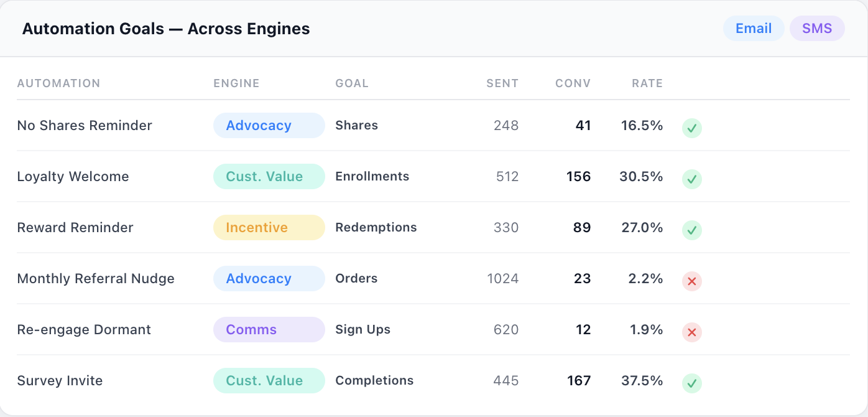Screen dimensions: 868x417
Task: Toggle the Advocacy badge on Monthly Referral Nudge
Action: tap(269, 278)
